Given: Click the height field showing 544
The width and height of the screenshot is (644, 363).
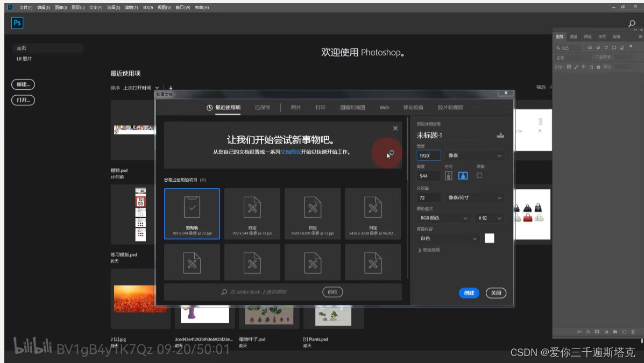Looking at the screenshot, I should pyautogui.click(x=428, y=176).
